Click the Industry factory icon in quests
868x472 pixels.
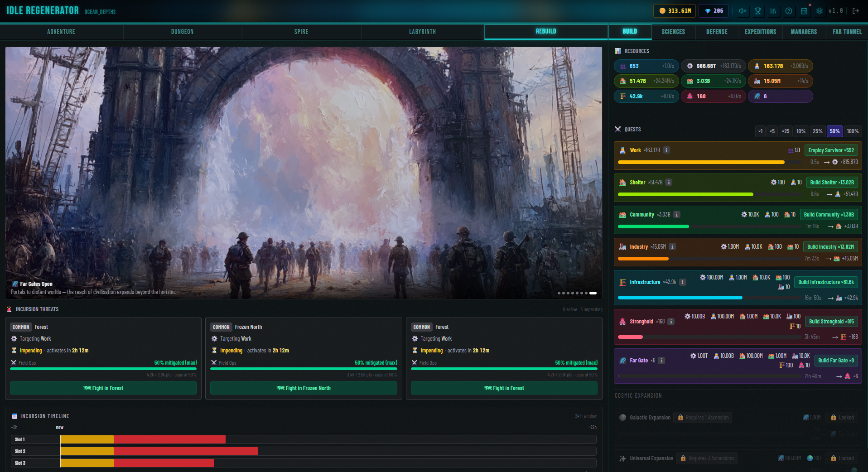622,247
